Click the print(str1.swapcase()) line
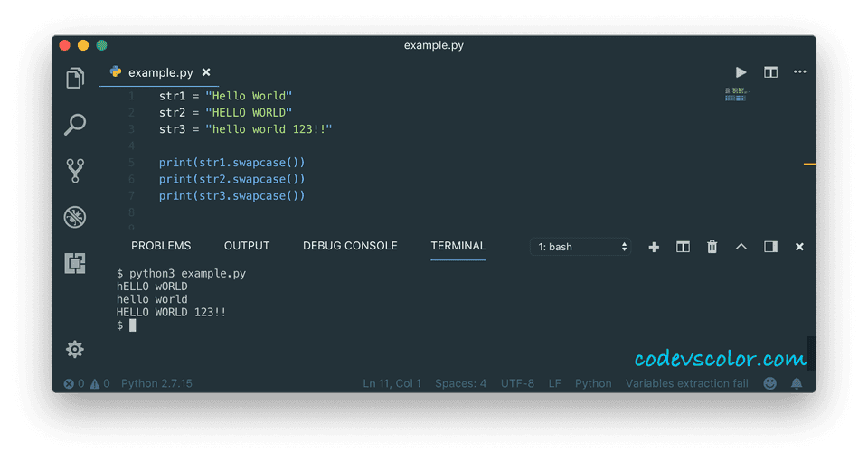The width and height of the screenshot is (868, 461). tap(232, 162)
